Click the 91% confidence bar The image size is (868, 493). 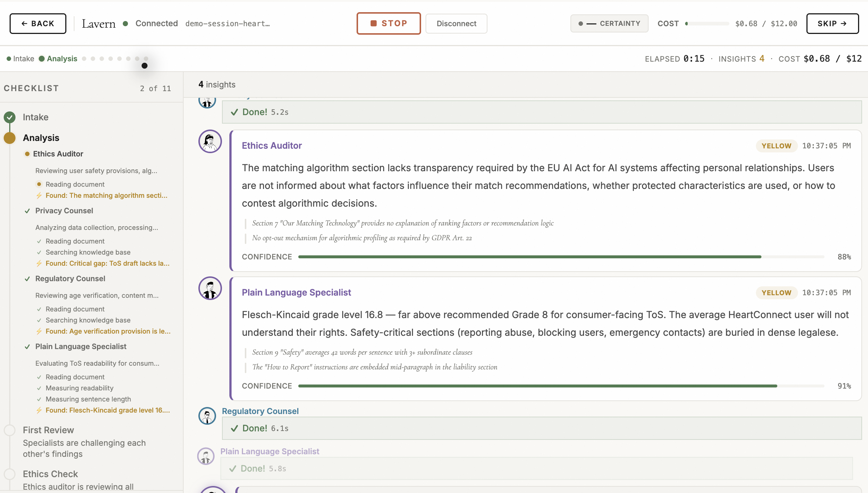561,386
